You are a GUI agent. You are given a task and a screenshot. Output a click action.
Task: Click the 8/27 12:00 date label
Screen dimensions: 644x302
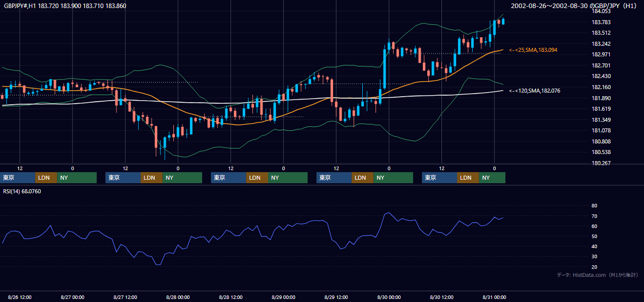pos(125,297)
